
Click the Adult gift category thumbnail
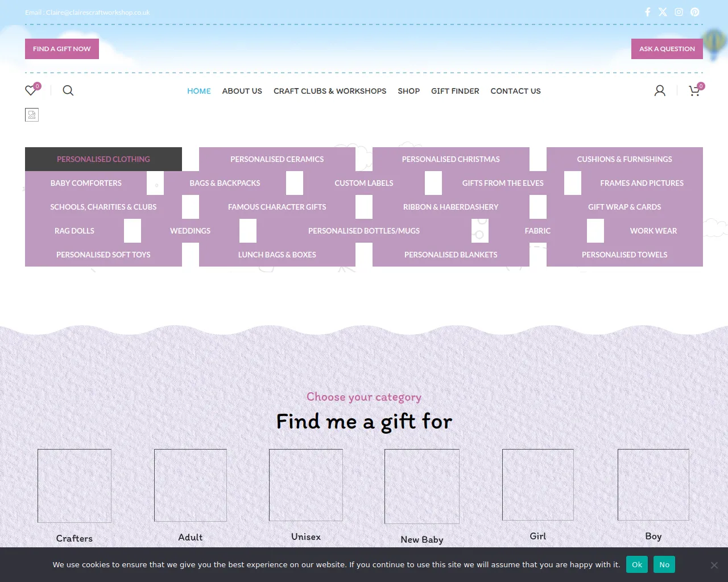[191, 485]
